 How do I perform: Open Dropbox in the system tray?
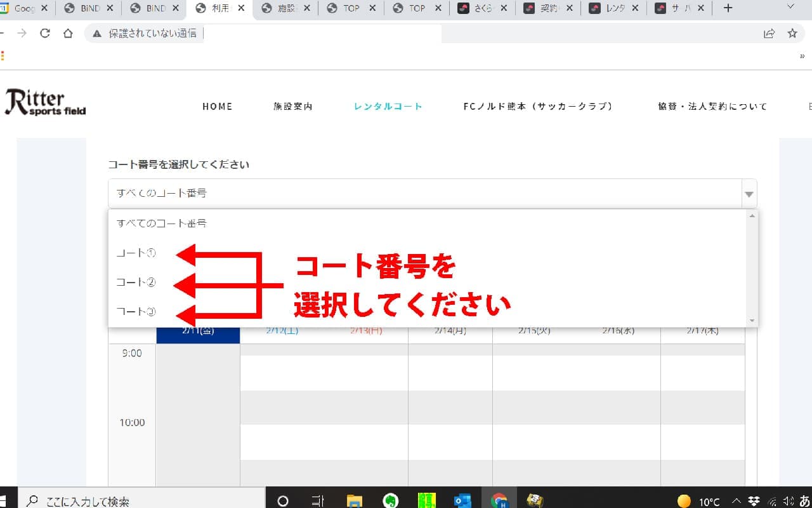(x=754, y=500)
